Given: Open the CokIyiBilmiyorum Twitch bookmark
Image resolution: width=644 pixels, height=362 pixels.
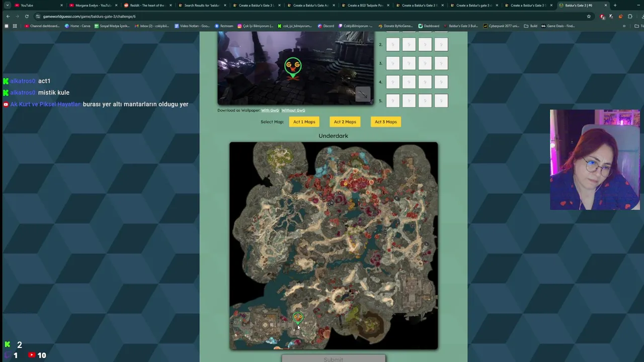Looking at the screenshot, I should (x=356, y=26).
